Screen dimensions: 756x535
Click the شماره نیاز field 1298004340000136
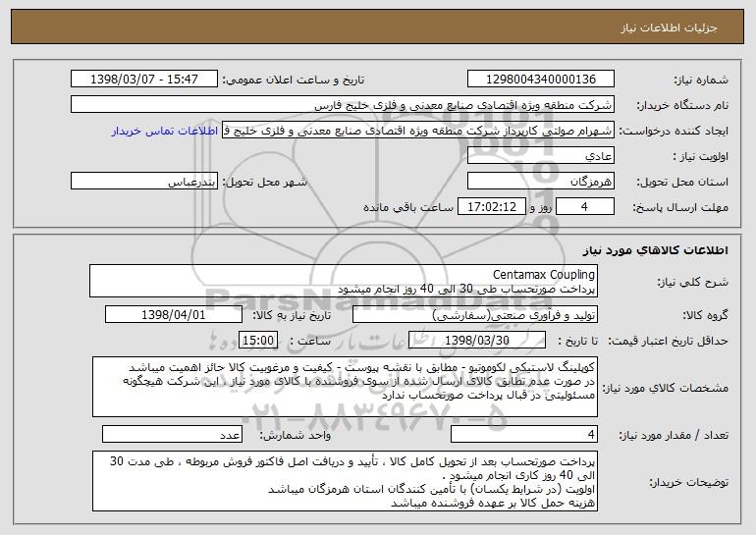(x=540, y=80)
